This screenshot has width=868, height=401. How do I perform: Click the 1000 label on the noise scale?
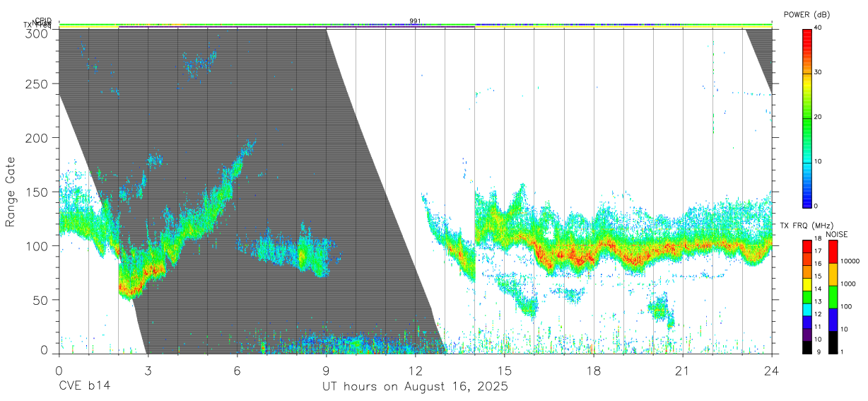click(x=848, y=284)
